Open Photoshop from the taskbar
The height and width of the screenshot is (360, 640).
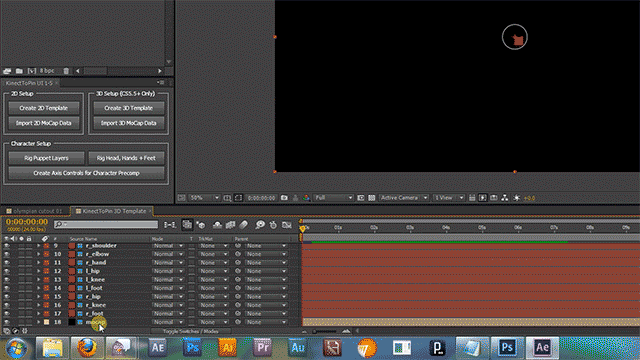click(192, 348)
